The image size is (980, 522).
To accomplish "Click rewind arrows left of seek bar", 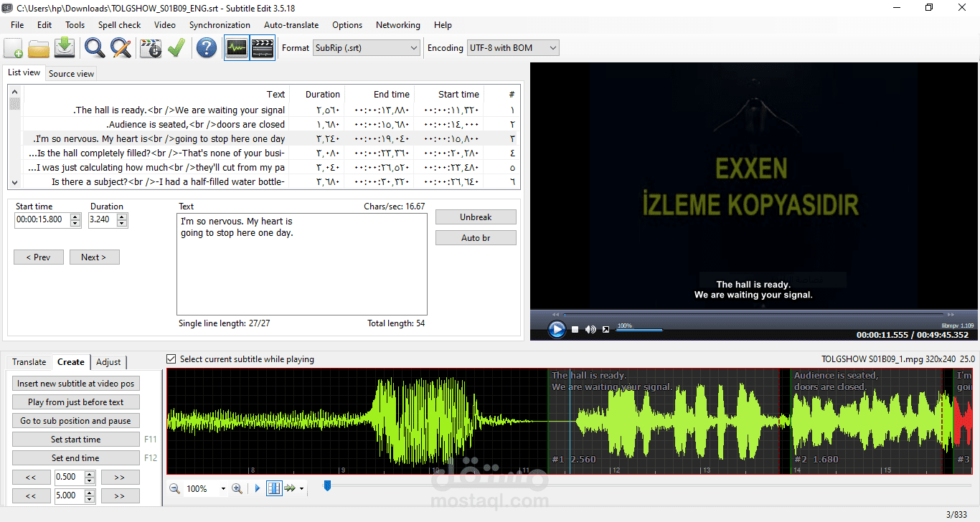I will [x=555, y=314].
